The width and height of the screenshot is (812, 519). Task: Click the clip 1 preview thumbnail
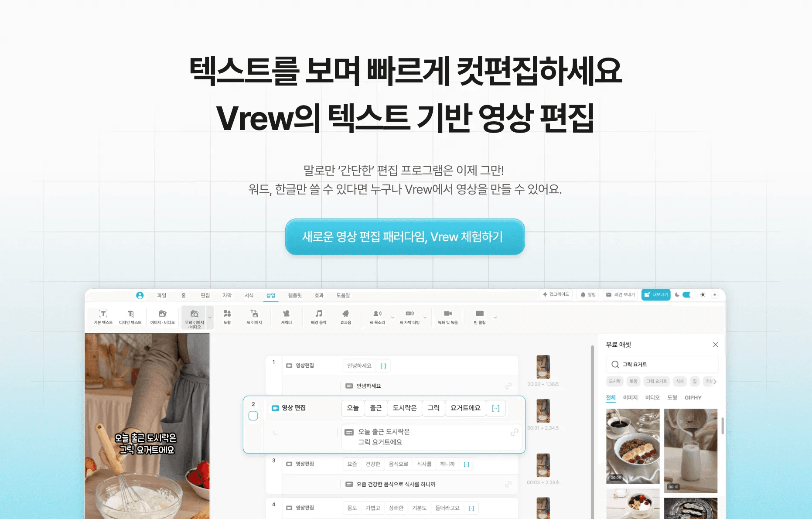[x=543, y=367]
